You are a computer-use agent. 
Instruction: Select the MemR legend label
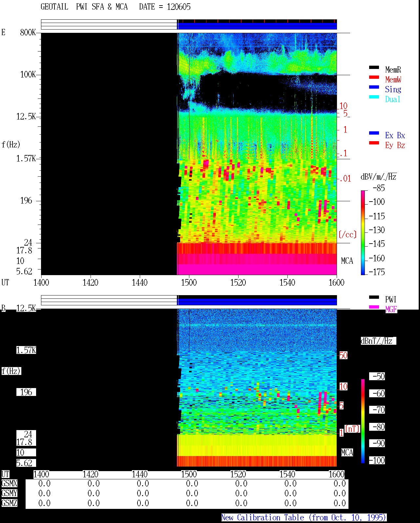[x=393, y=70]
